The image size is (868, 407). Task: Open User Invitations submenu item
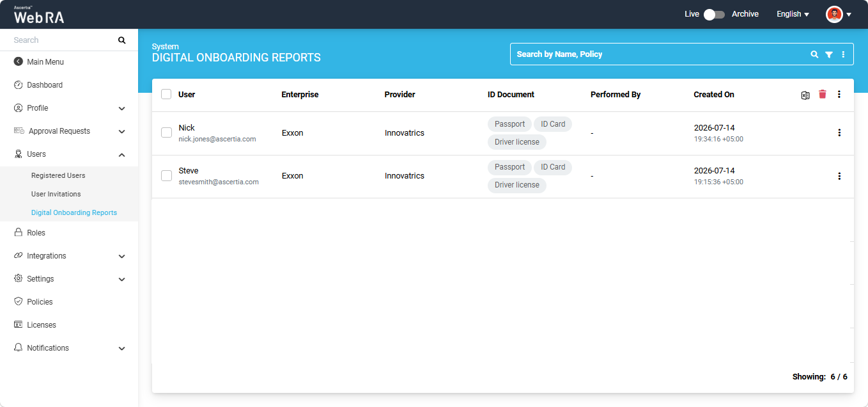coord(56,194)
